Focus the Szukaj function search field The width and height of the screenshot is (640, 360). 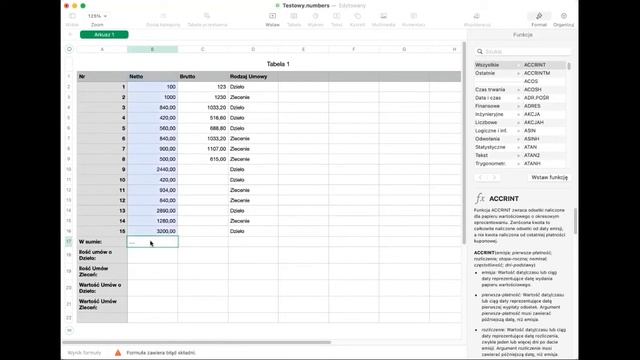click(x=523, y=52)
